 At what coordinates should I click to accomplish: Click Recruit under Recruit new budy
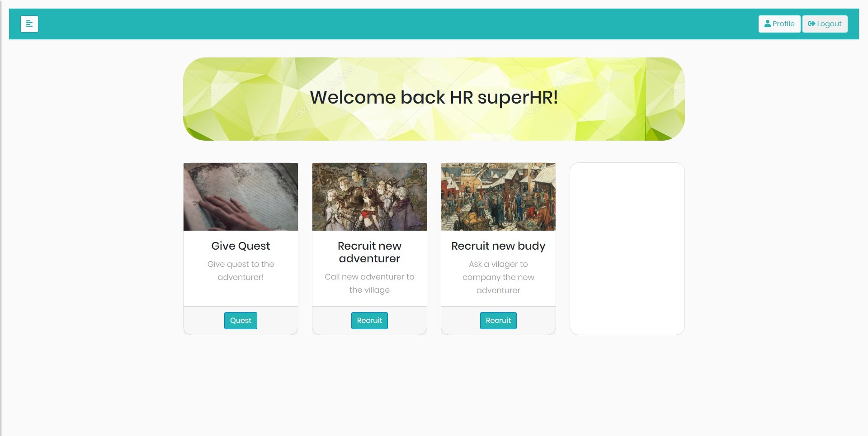click(x=498, y=321)
